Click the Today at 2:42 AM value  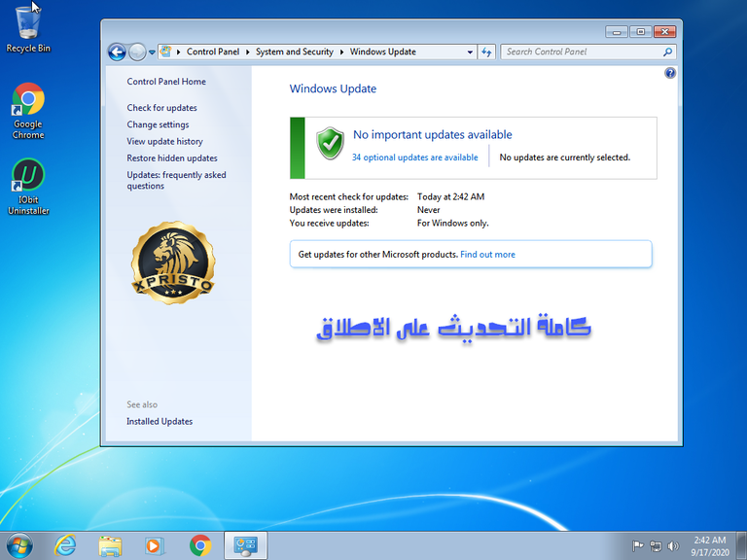[450, 196]
